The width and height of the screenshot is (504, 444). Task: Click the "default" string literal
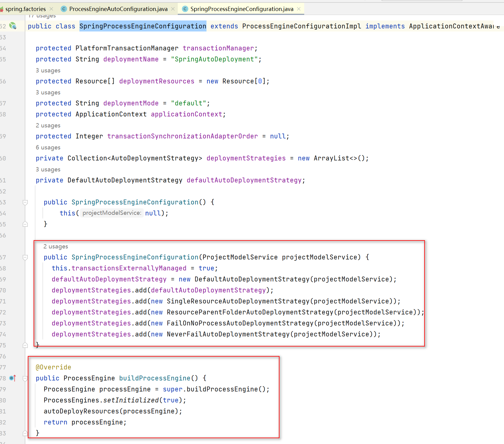coord(188,103)
